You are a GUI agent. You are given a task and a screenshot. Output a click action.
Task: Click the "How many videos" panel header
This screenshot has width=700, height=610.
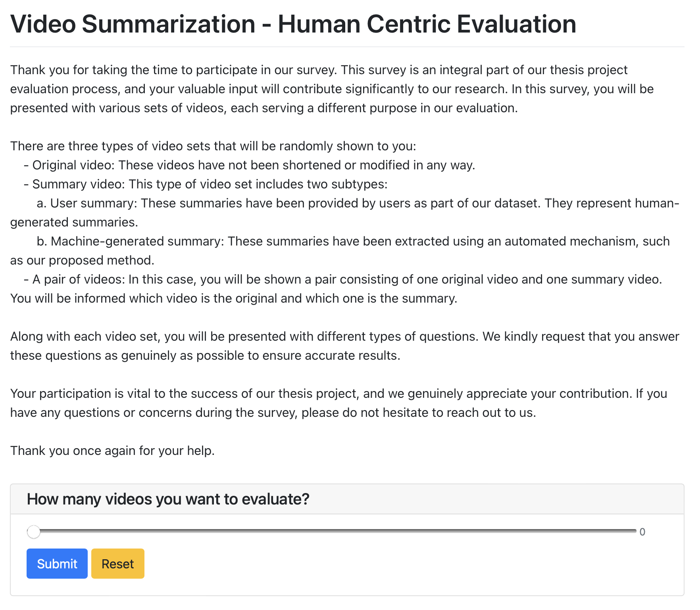point(167,499)
